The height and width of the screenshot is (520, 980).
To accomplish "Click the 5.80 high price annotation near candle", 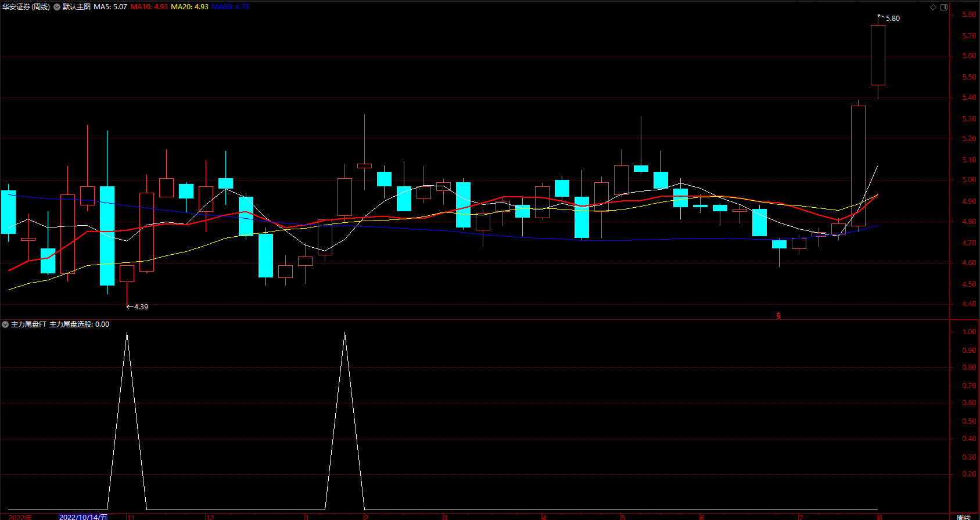I will (x=892, y=19).
